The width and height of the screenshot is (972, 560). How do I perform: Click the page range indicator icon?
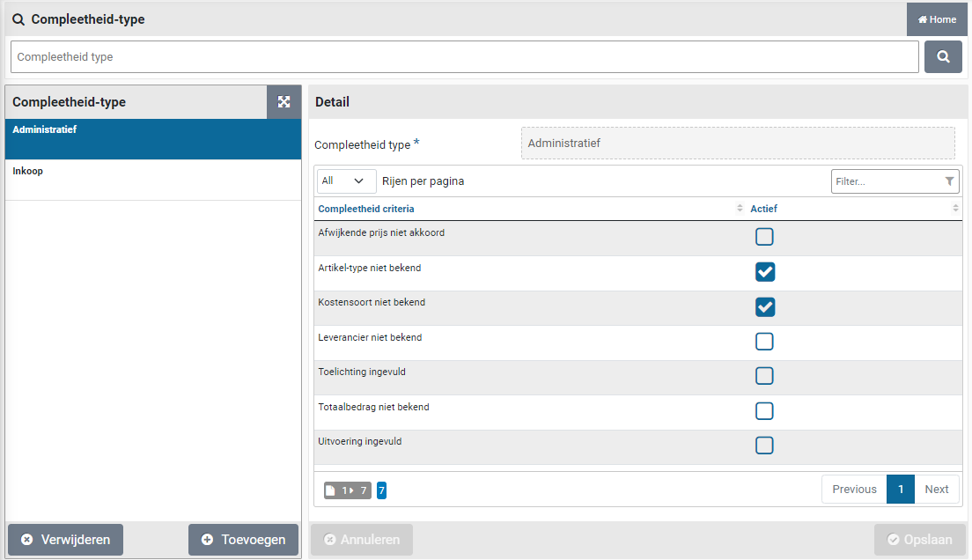[x=347, y=490]
